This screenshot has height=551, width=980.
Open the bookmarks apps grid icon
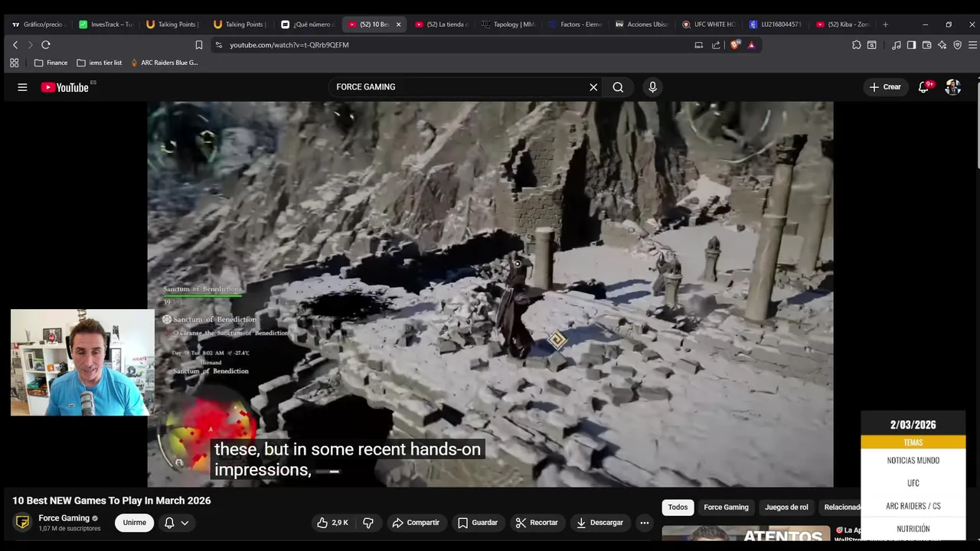click(x=14, y=63)
